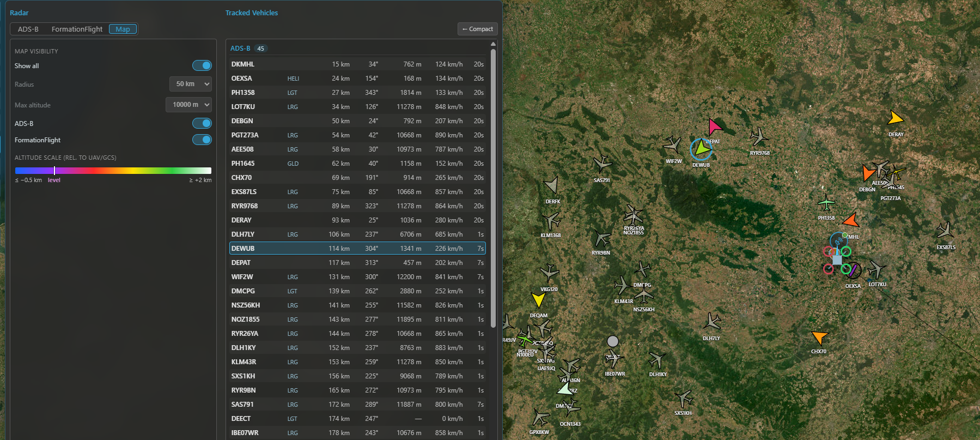This screenshot has height=440, width=980.
Task: Select the PH1645 GLD row
Action: pos(357,164)
